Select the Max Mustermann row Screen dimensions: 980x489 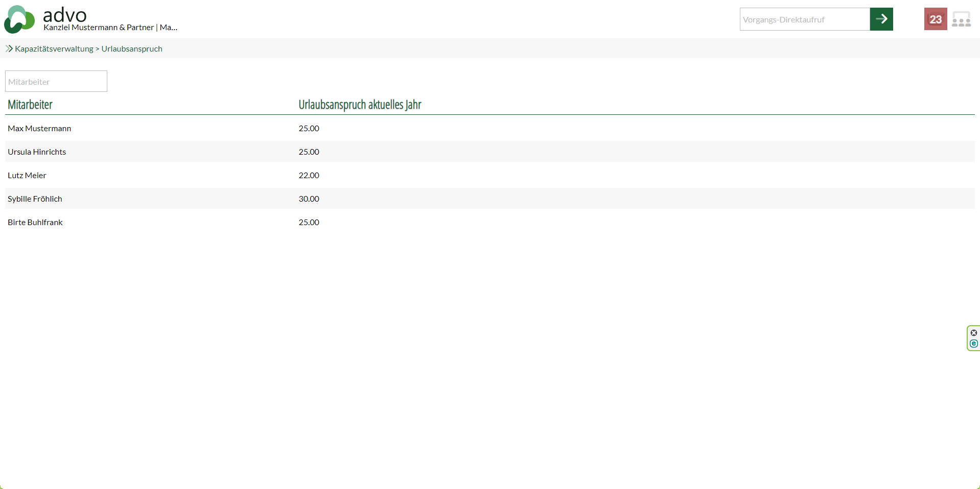pyautogui.click(x=39, y=129)
